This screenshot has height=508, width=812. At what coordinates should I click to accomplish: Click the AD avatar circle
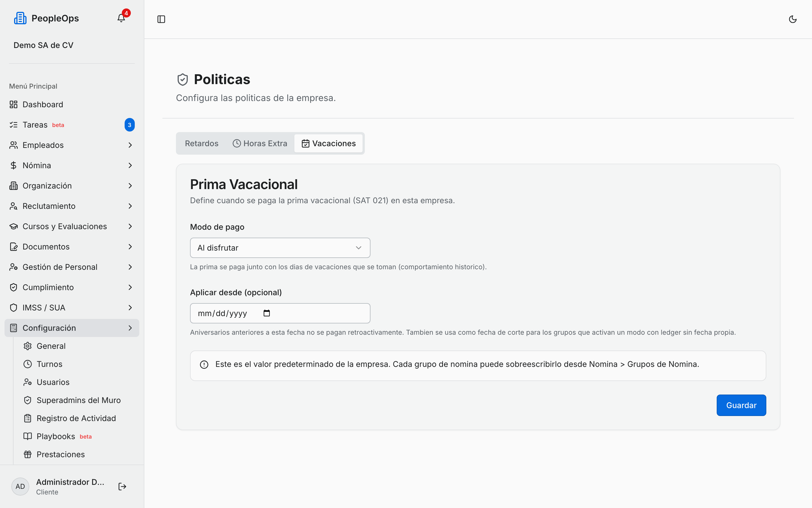coord(20,487)
